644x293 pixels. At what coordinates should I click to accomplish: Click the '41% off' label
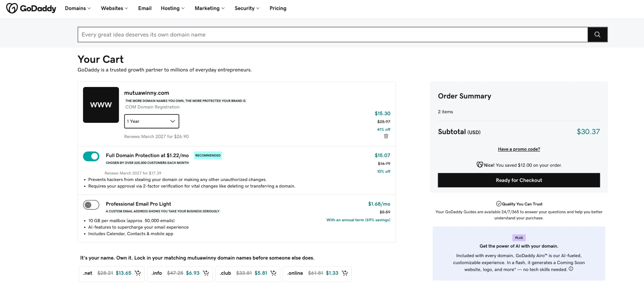click(384, 129)
